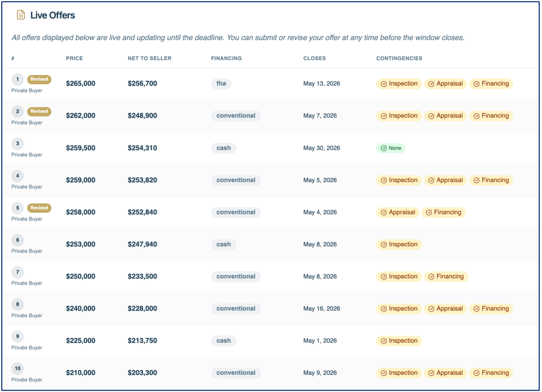Click the fha financing pill
Viewport: 542px width, 392px height.
(221, 84)
